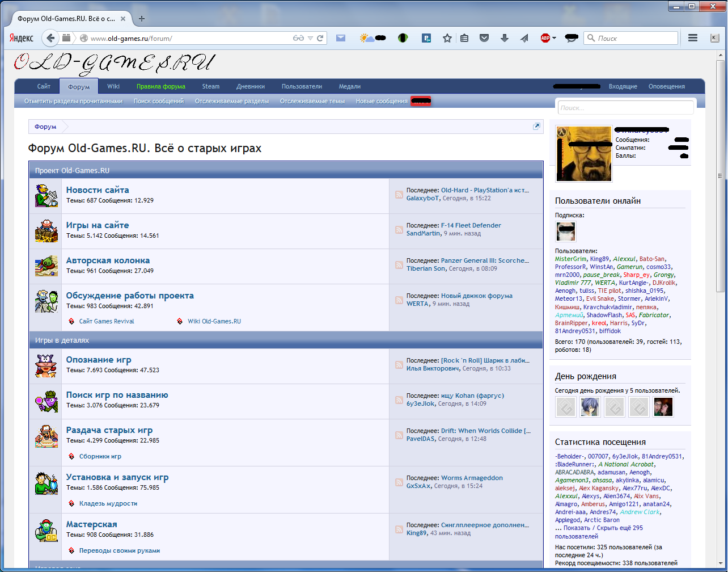Open the ABP dropdown arrow
728x572 pixels.
554,38
